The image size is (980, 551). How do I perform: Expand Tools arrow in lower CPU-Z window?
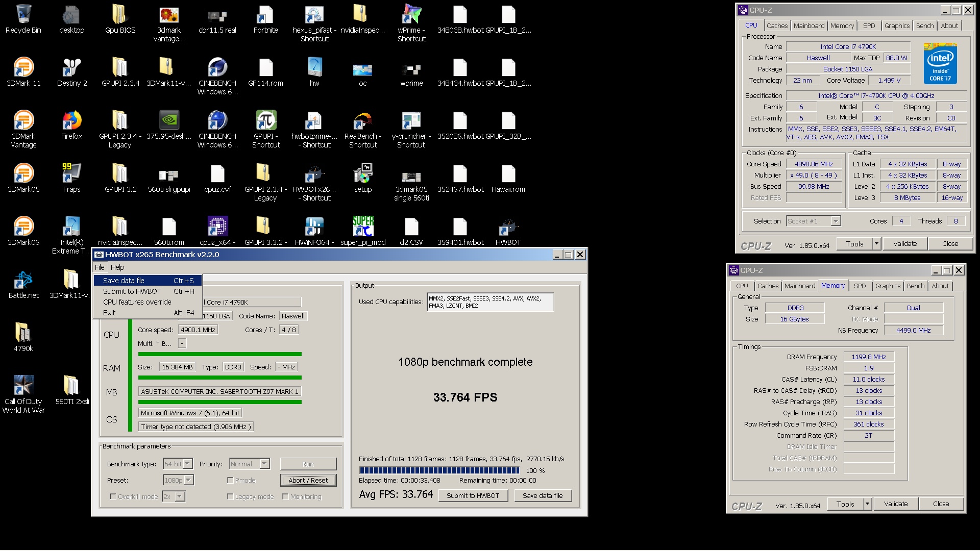[867, 504]
